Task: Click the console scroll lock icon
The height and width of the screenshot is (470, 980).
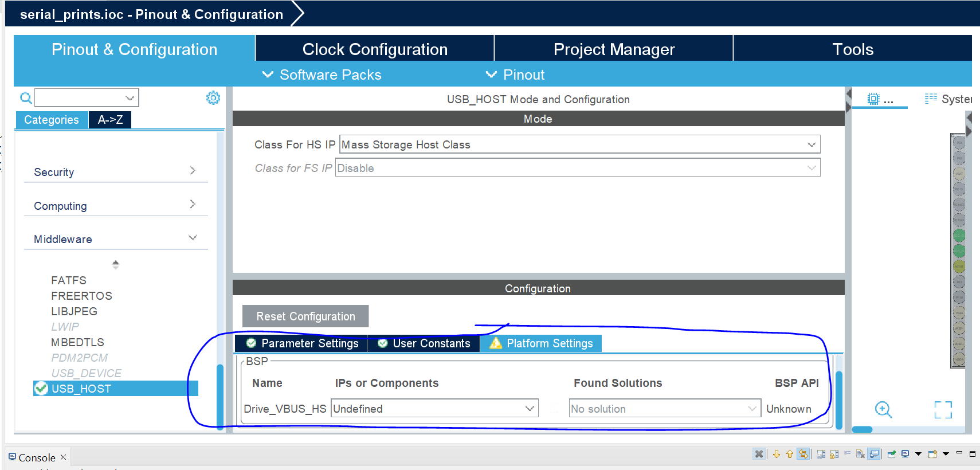Action: point(834,454)
